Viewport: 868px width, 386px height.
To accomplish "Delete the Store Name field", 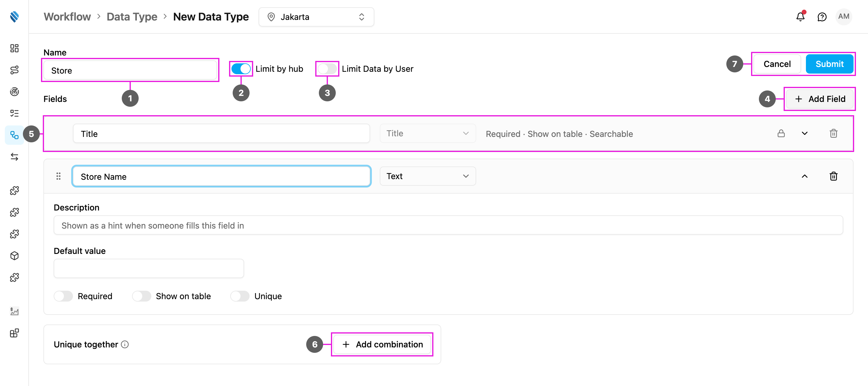I will pyautogui.click(x=833, y=176).
